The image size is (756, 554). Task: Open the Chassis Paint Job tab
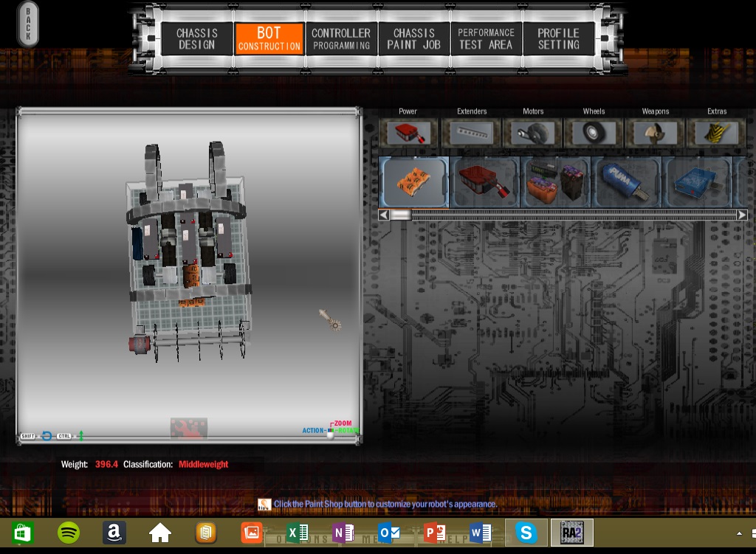pyautogui.click(x=413, y=38)
